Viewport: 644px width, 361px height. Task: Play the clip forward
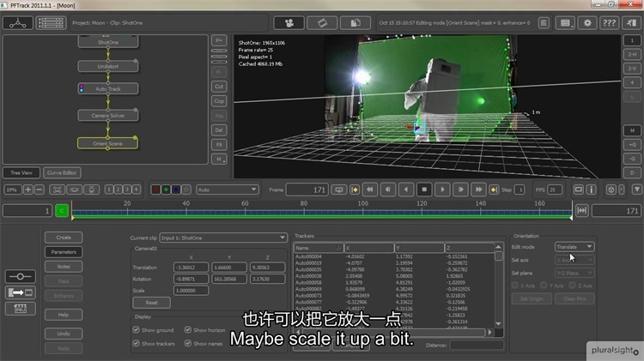pyautogui.click(x=442, y=190)
